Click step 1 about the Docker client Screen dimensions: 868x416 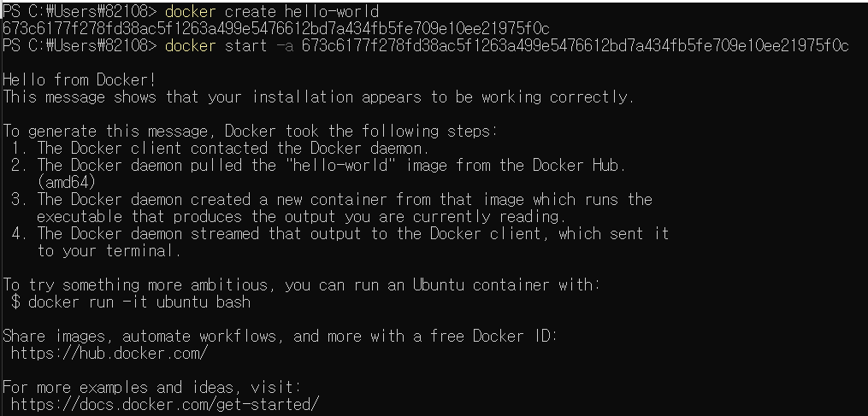[221, 149]
